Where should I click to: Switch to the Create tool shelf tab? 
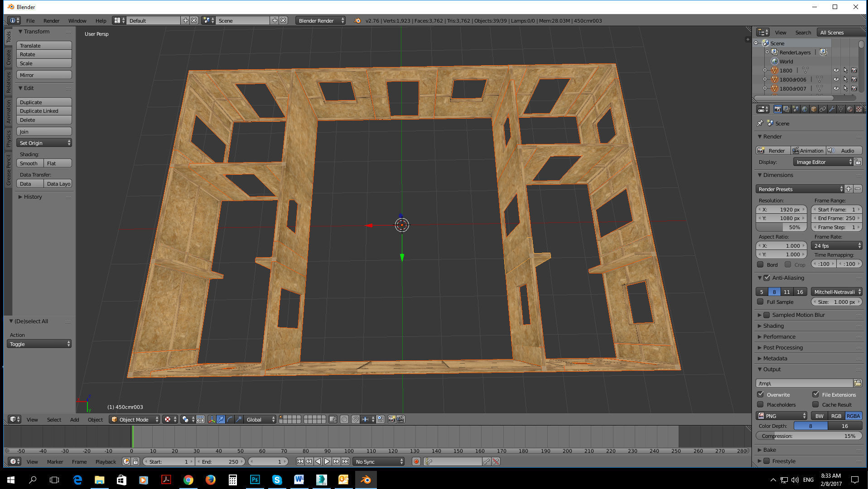[8, 57]
